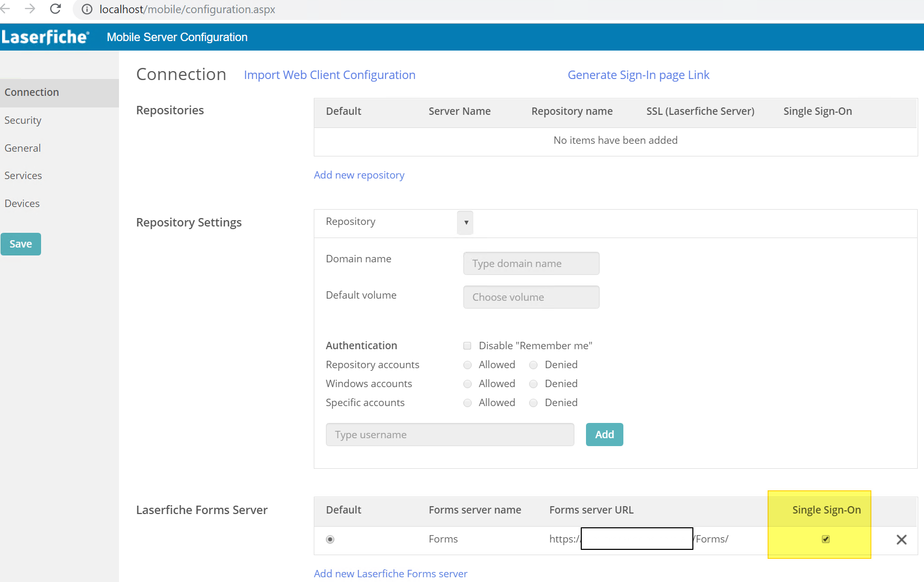
Task: Click the Type username field
Action: tap(450, 435)
